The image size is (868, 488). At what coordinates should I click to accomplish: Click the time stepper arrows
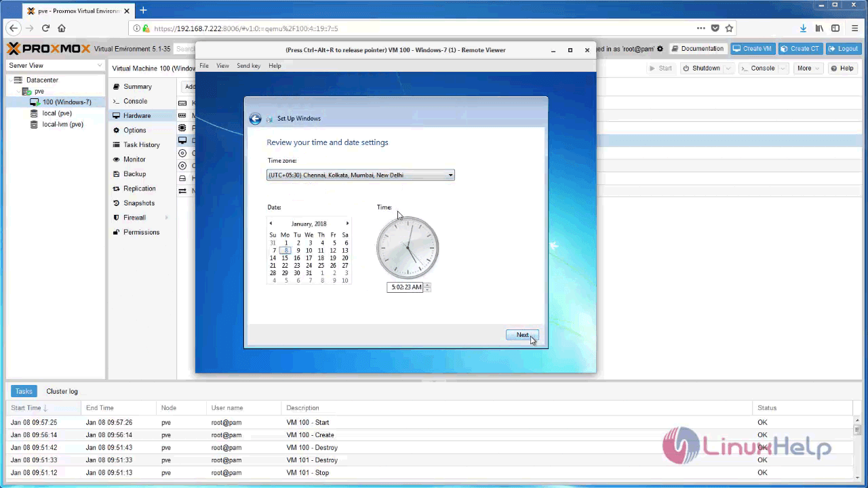click(427, 287)
